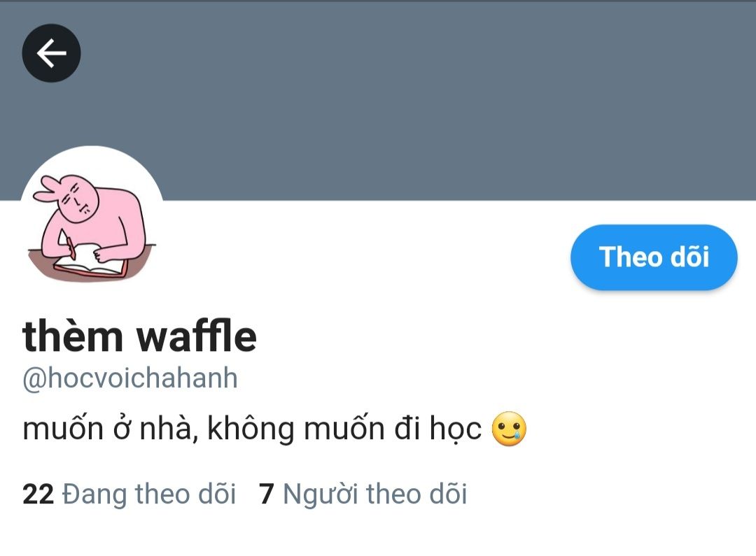
Task: Select the @hocvoichahanh username handle
Action: pos(130,378)
